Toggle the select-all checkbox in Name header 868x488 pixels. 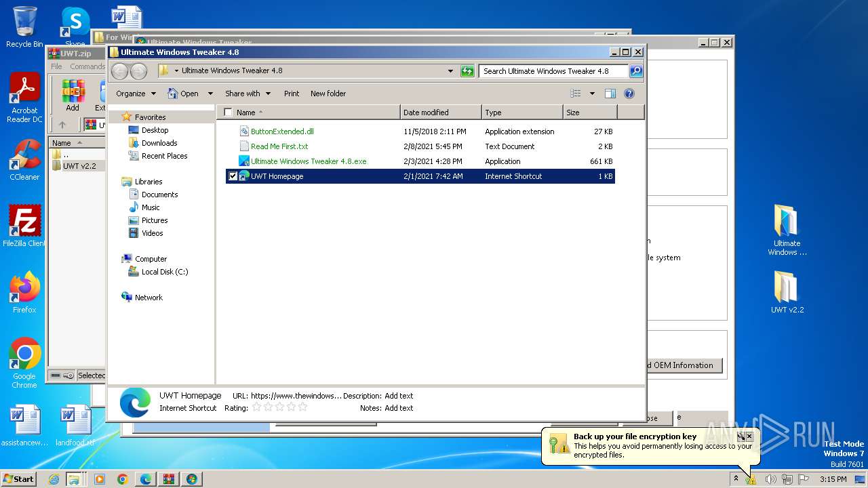[x=228, y=113]
